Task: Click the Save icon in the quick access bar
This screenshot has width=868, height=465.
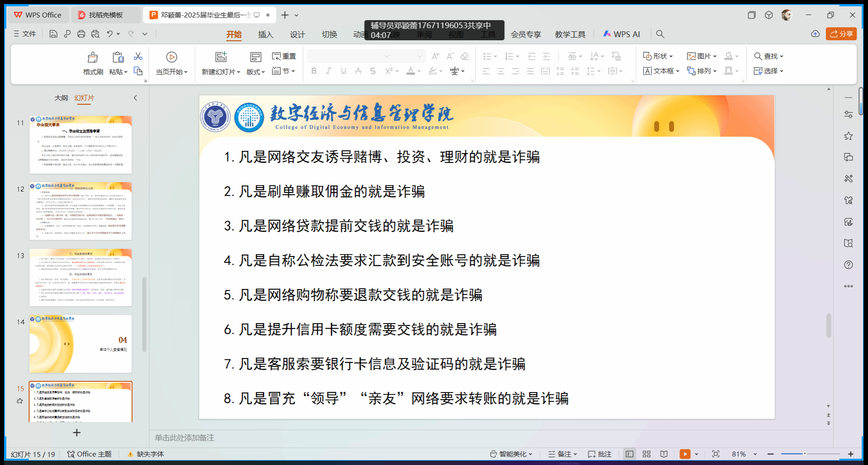Action: [53, 34]
